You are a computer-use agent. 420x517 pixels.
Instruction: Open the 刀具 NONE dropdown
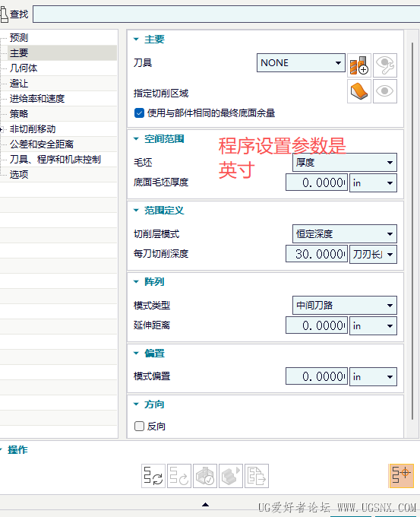pos(301,62)
